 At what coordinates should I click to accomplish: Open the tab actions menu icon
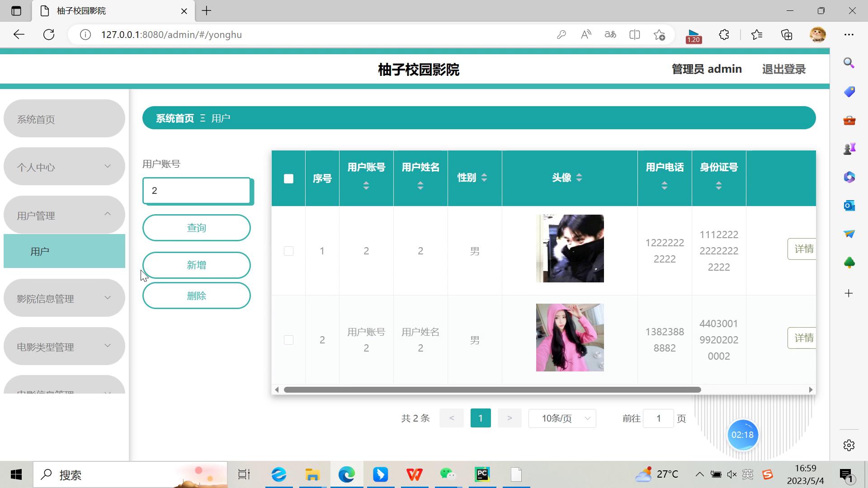16,11
